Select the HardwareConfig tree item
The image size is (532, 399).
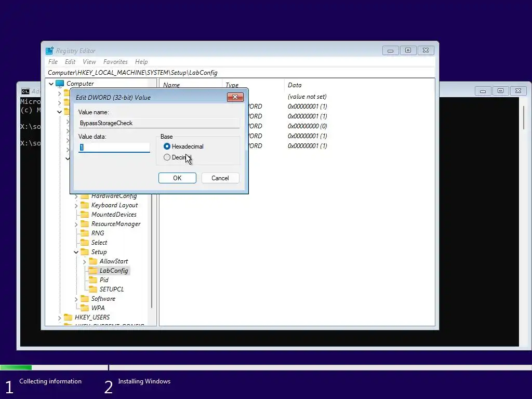point(114,196)
